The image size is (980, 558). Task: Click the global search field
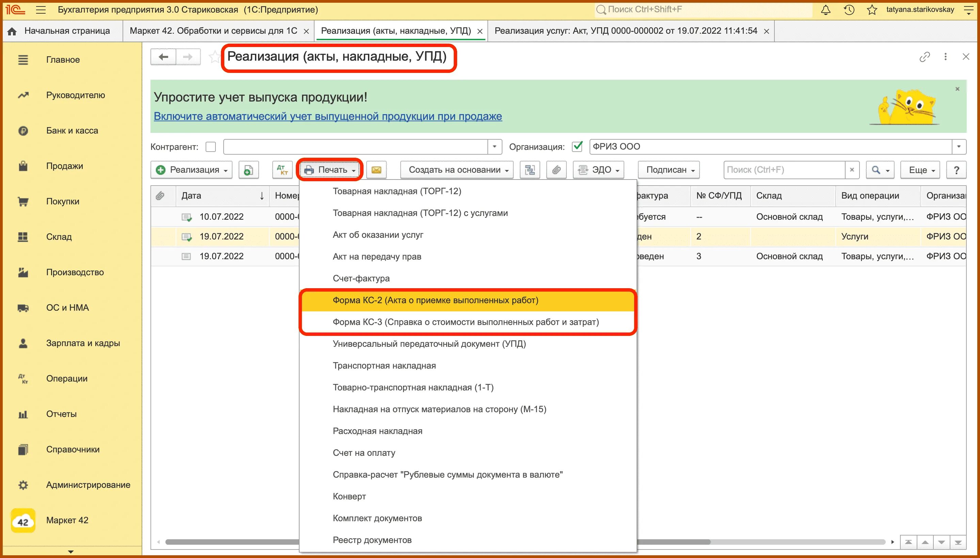pos(704,10)
